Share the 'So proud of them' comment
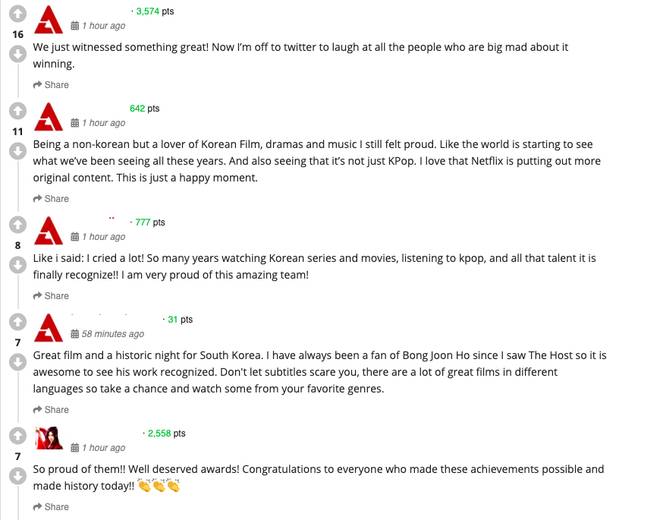The height and width of the screenshot is (520, 660). (x=51, y=507)
